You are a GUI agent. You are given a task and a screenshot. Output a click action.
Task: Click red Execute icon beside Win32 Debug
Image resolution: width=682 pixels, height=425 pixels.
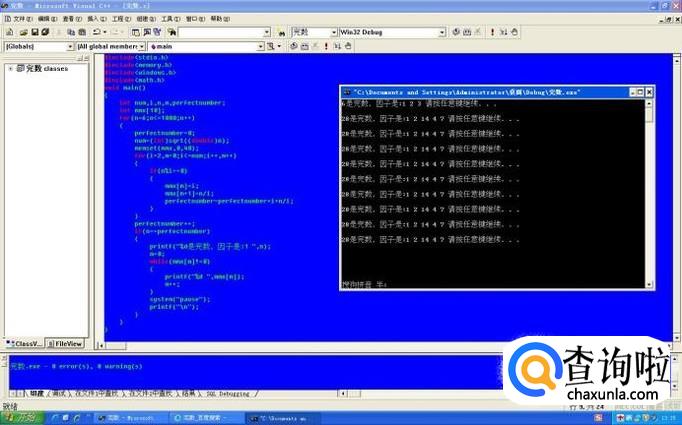pyautogui.click(x=492, y=32)
